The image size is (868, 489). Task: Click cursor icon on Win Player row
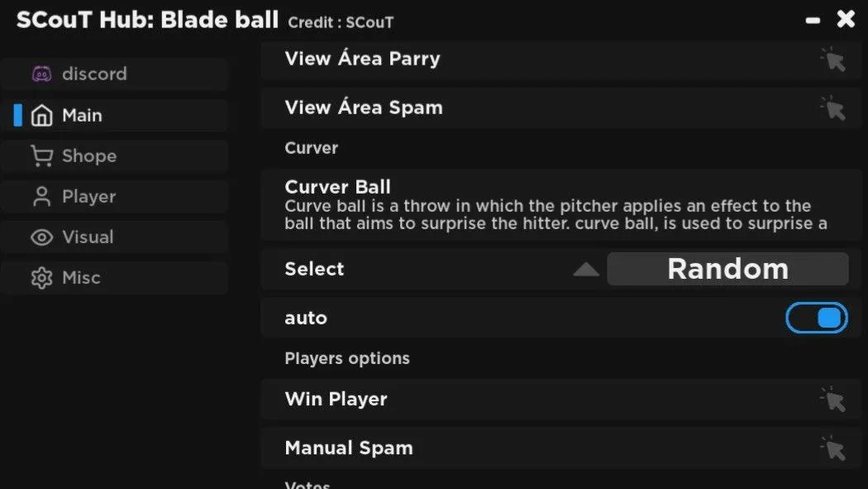[833, 400]
